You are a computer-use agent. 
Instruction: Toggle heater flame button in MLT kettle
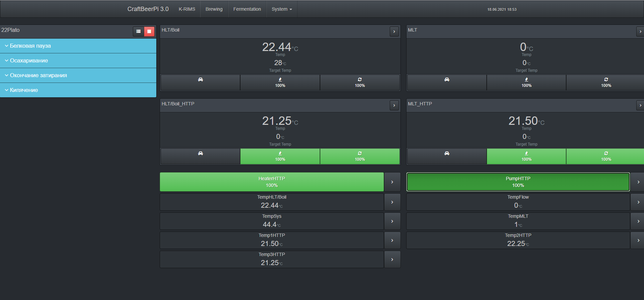526,83
